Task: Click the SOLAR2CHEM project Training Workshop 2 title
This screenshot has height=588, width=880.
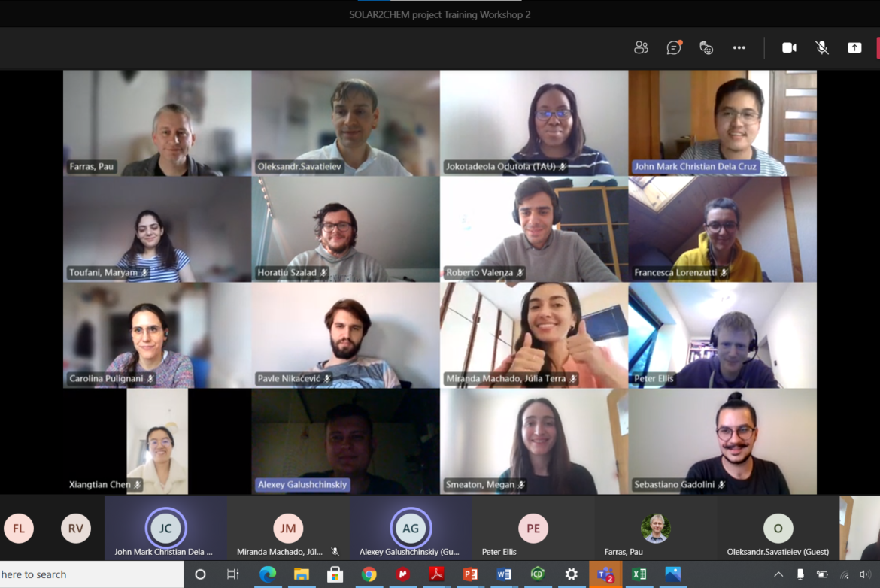Action: [439, 14]
